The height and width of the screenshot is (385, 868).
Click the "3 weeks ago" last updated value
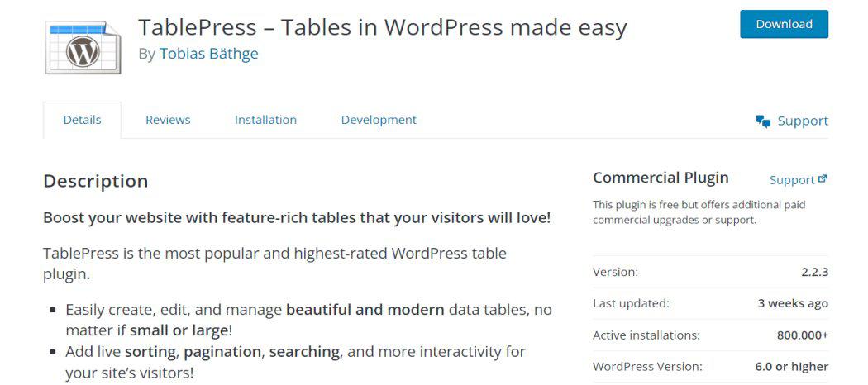coord(793,303)
